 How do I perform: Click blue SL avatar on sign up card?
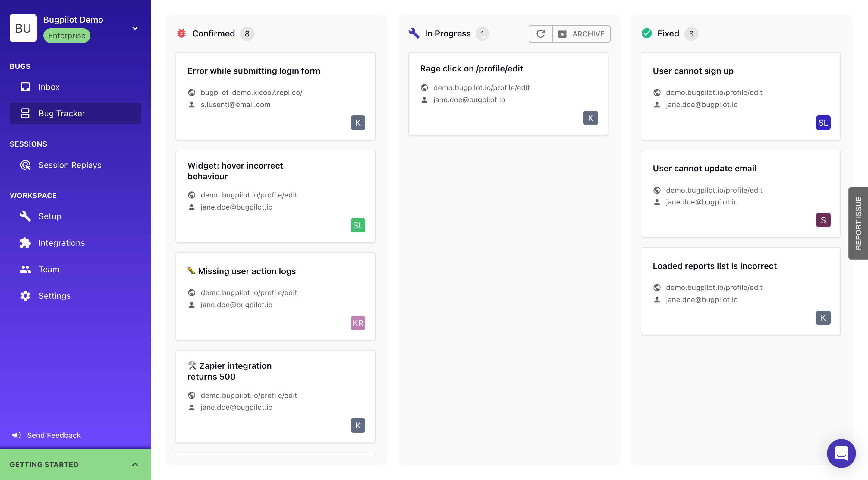pyautogui.click(x=823, y=123)
